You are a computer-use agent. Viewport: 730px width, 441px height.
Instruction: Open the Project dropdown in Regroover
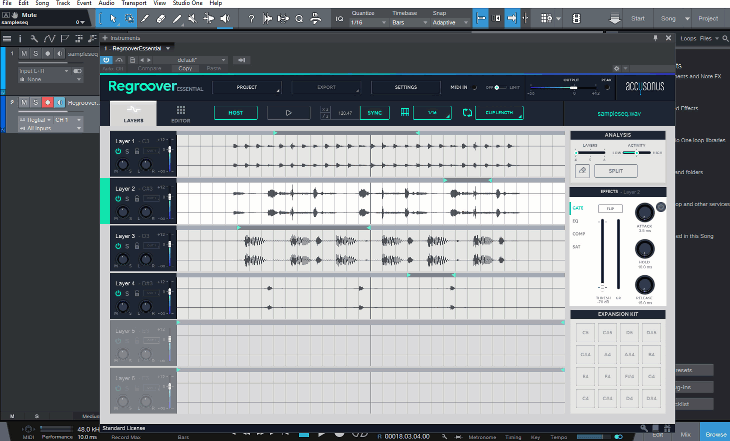coord(247,87)
